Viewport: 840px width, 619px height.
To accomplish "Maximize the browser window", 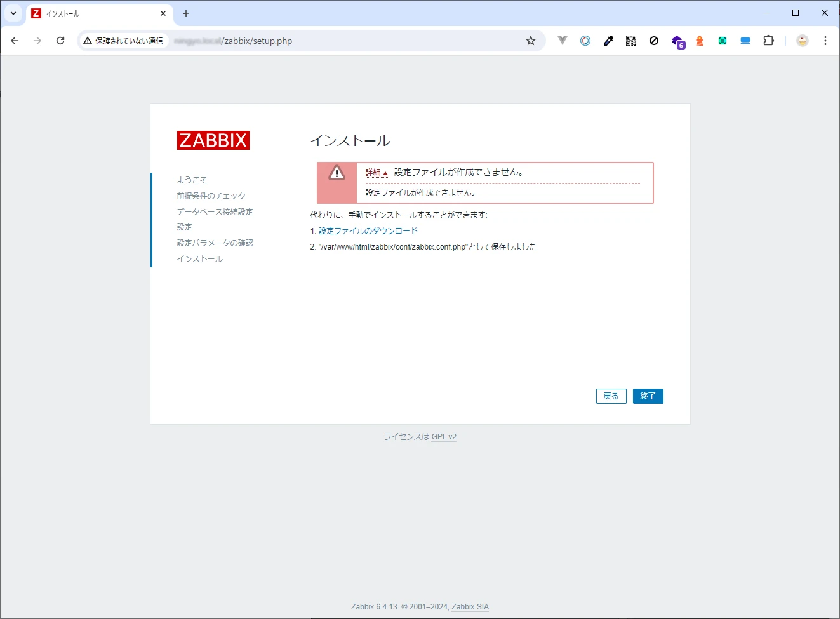I will (796, 13).
